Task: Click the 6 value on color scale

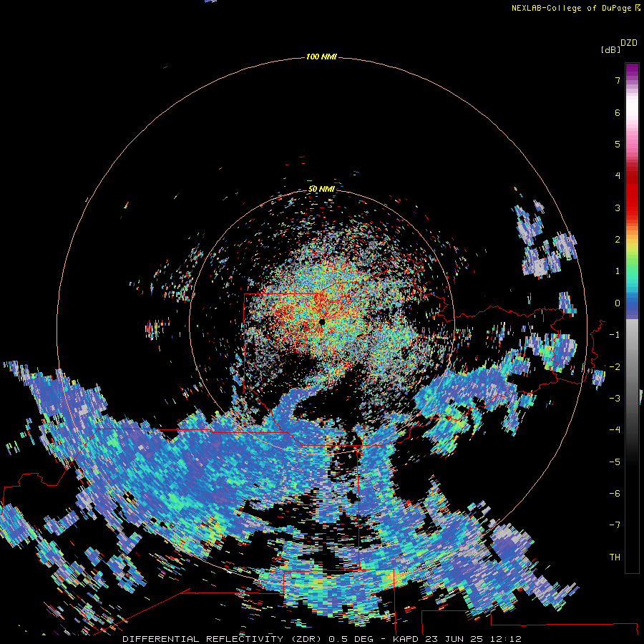Action: click(618, 112)
